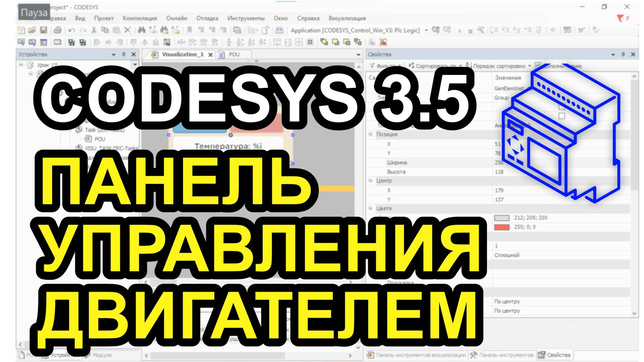Collapse the Цвета property group
The width and height of the screenshot is (644, 362).
pos(371,208)
